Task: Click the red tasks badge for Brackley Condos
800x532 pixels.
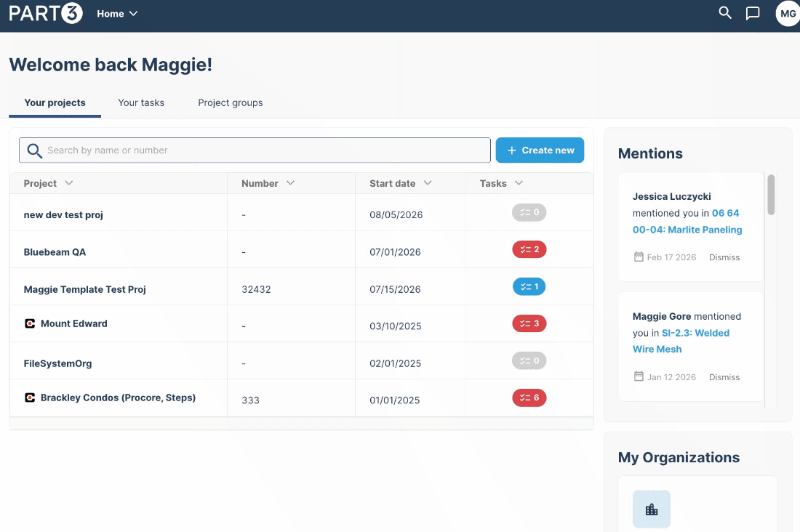Action: 529,398
